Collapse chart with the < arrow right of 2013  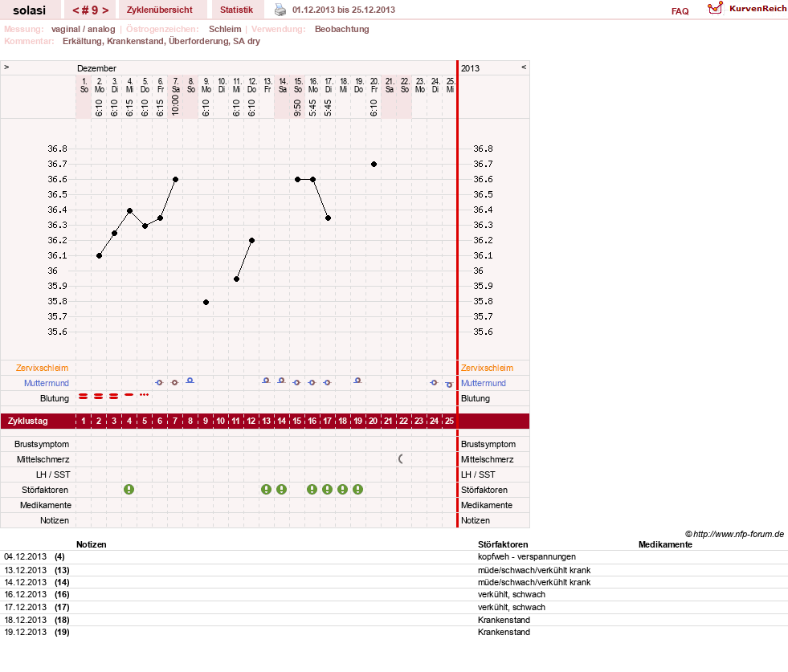point(524,67)
